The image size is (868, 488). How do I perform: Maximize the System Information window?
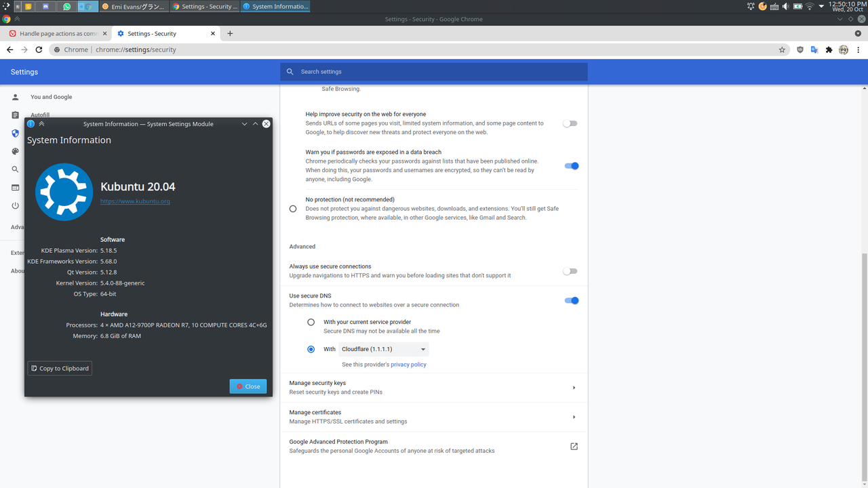point(255,124)
